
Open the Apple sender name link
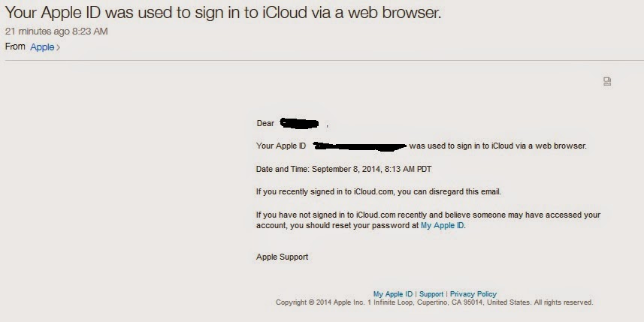(42, 47)
